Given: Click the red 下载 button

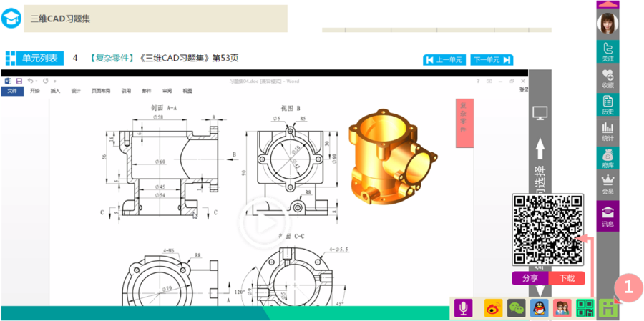Looking at the screenshot, I should coord(567,278).
